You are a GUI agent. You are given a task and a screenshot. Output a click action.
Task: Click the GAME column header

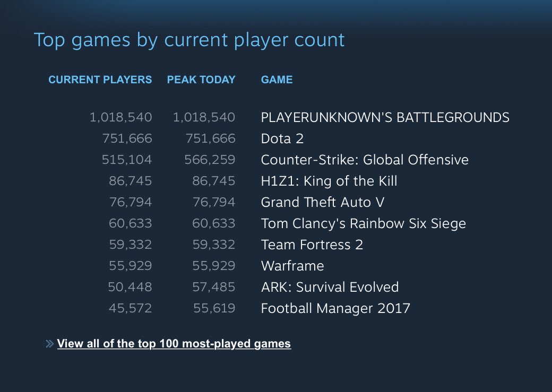[x=277, y=80]
